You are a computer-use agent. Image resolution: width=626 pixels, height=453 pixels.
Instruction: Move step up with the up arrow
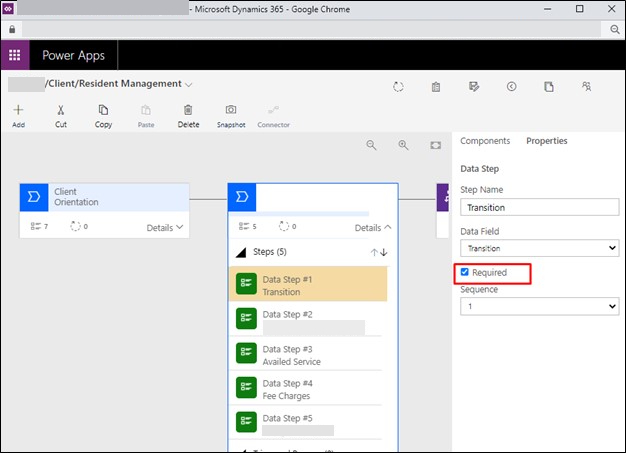374,252
